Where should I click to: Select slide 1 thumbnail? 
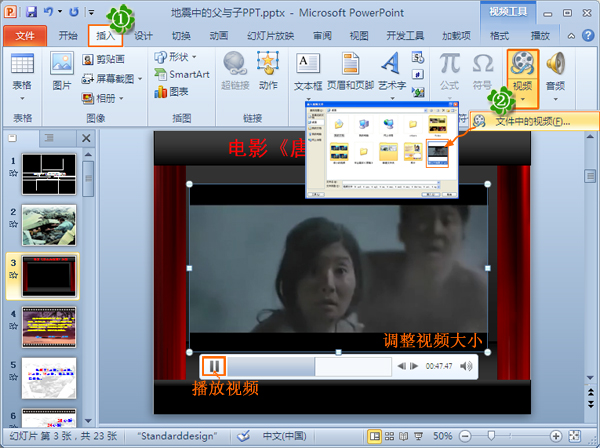point(49,174)
